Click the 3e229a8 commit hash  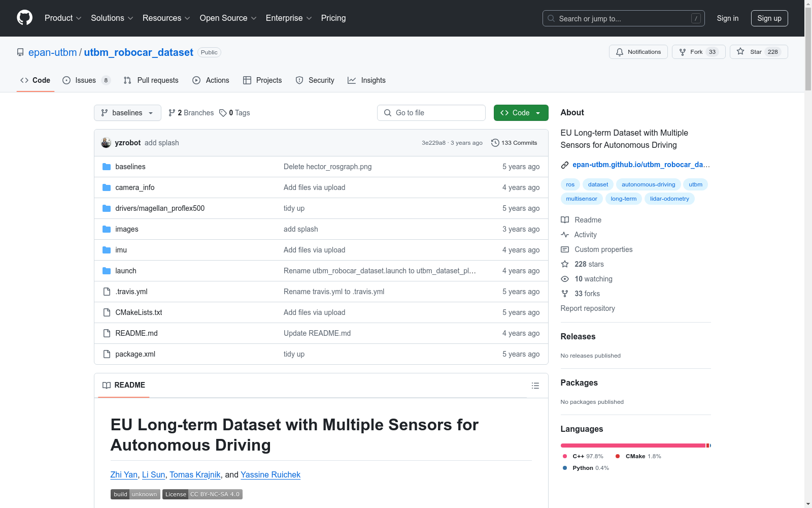tap(433, 143)
